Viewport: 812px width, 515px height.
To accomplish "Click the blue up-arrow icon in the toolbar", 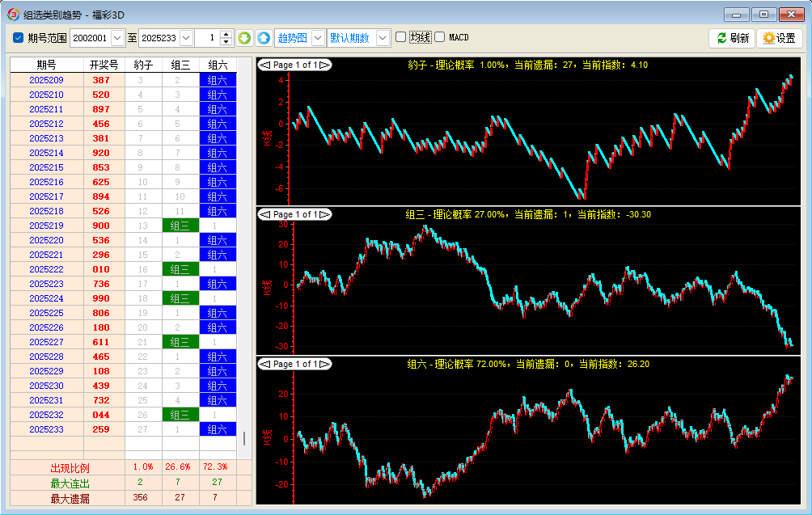I will [264, 38].
